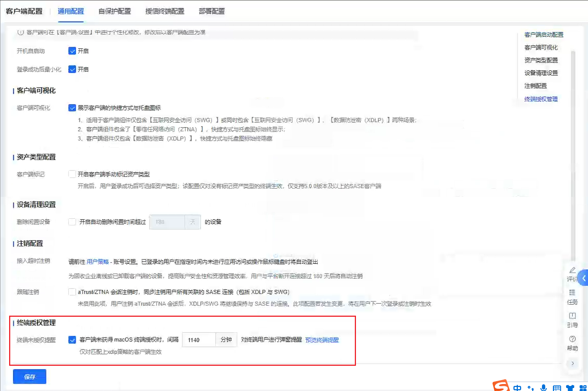
Task: Open the 引导 guide book icon
Action: pos(572,316)
